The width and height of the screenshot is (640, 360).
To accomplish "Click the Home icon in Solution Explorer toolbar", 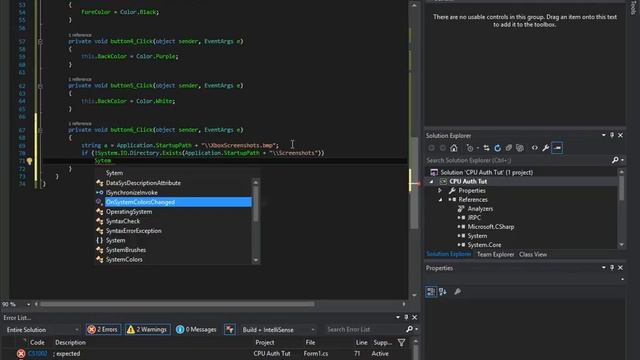I will 453,148.
